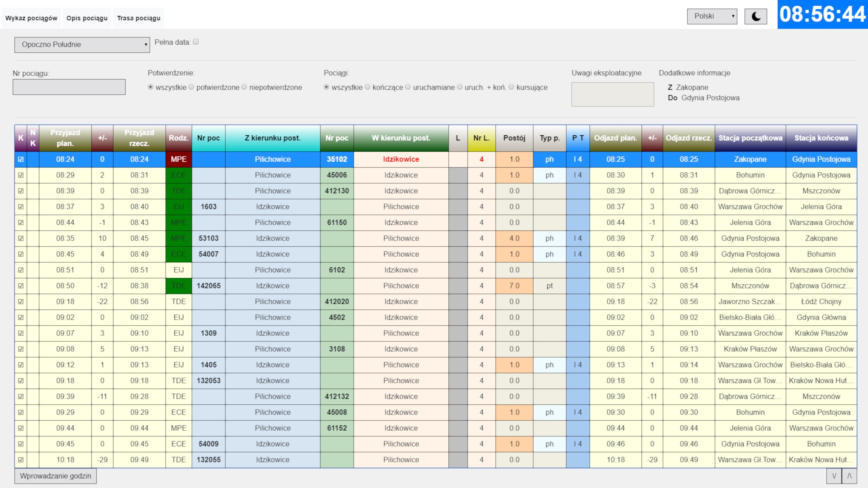Uncheck the K checkbox for train 412130
Viewport: 868px width, 488px height.
point(21,191)
